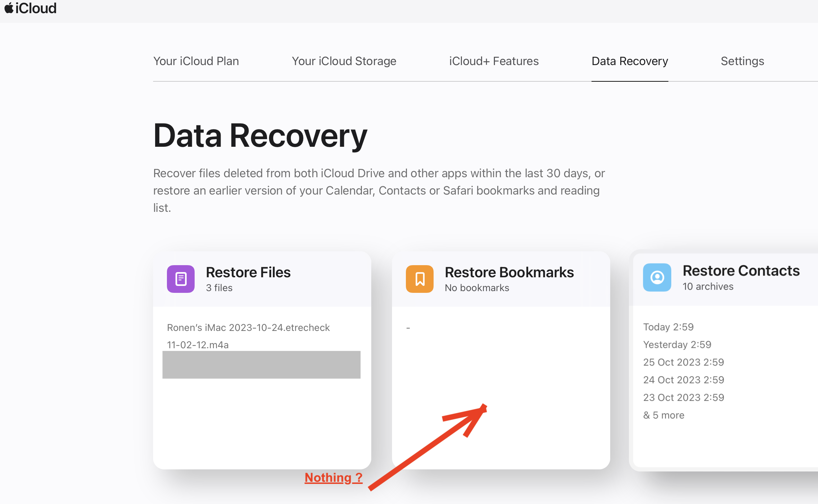Expand the '& 5 more' contact archives list
This screenshot has width=818, height=504.
pyautogui.click(x=664, y=415)
